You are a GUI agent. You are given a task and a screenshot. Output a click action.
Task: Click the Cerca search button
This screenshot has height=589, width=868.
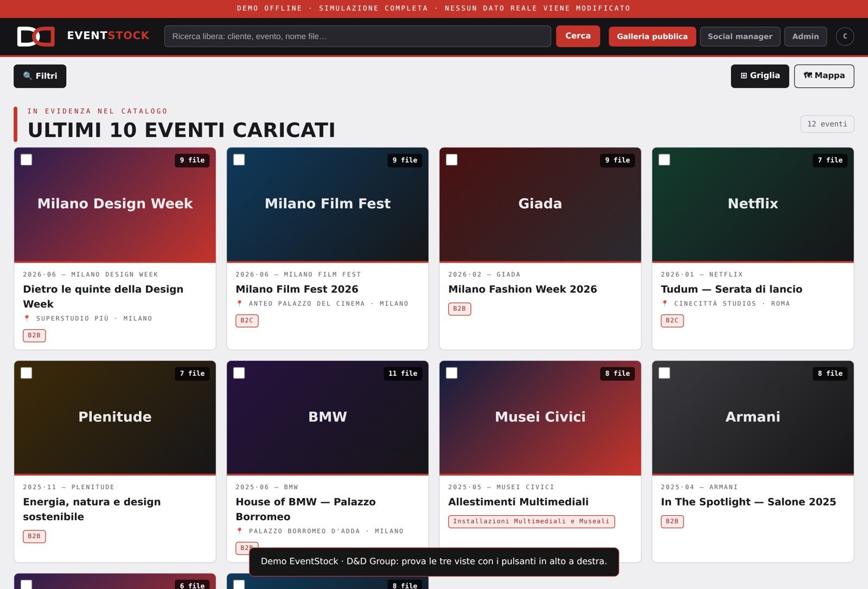(578, 36)
